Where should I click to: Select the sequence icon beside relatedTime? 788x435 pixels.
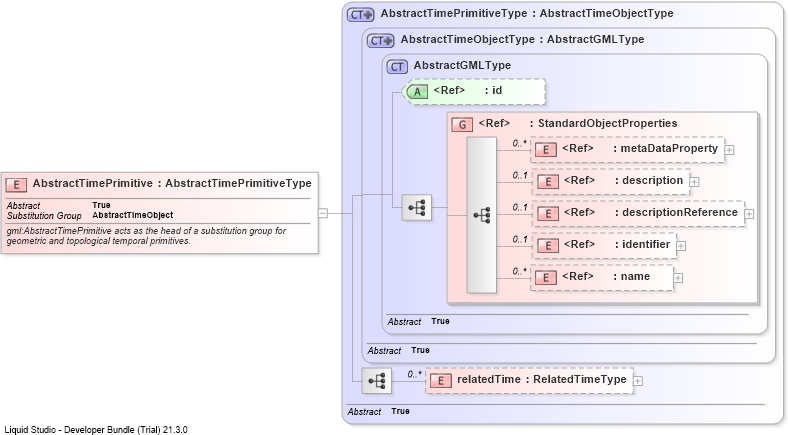tap(377, 381)
